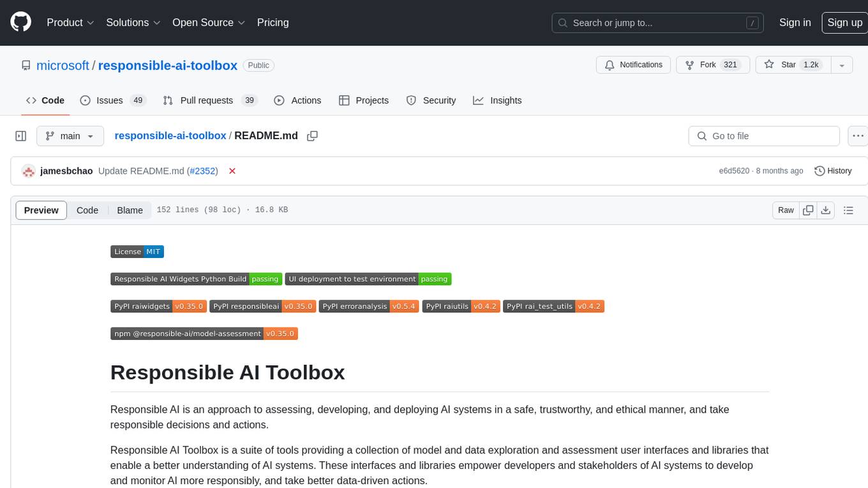Open npm model-assessment v0.35.0 badge
Screen dimensions: 868x488
204,333
